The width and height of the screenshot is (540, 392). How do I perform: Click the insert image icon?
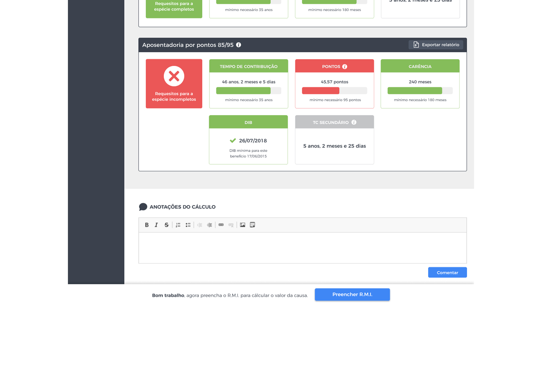point(242,225)
